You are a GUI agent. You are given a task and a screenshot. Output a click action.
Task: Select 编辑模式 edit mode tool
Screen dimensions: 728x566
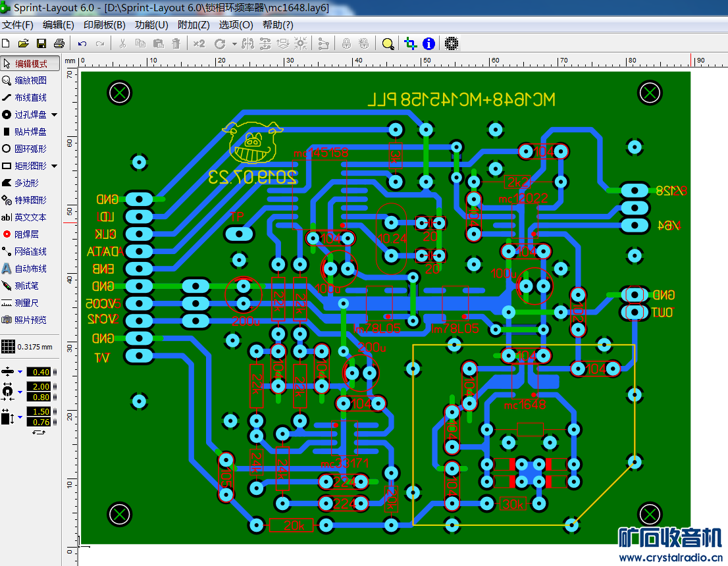pos(30,64)
